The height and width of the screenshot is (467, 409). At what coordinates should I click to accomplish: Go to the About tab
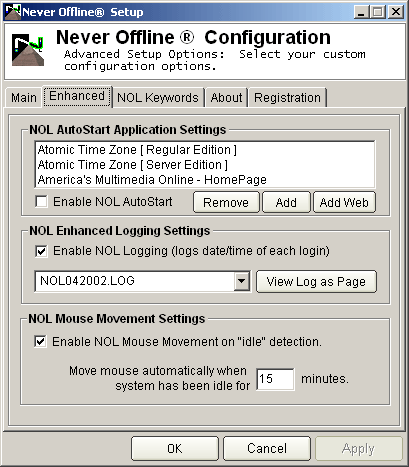226,98
